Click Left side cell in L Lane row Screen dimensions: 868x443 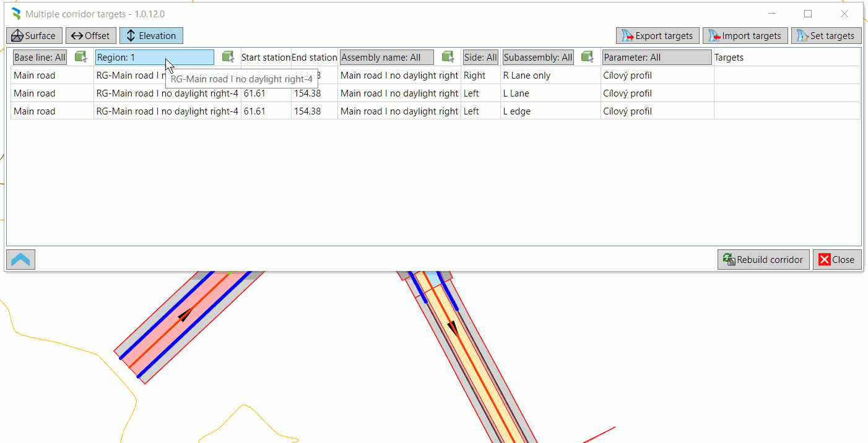480,93
